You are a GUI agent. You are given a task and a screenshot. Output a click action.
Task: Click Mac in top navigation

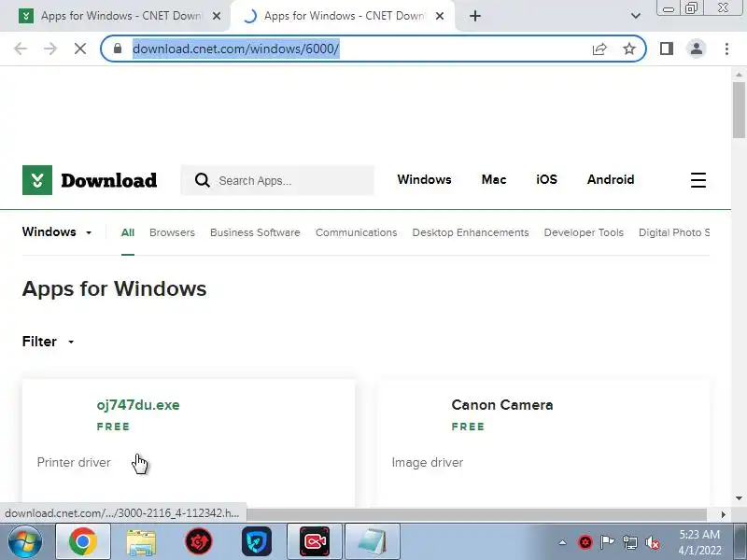494,179
